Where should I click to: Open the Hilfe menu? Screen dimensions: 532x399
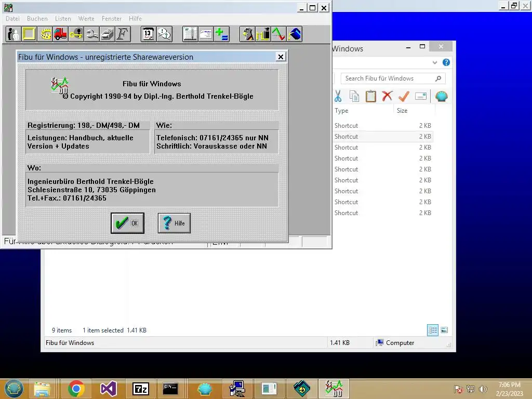point(136,19)
